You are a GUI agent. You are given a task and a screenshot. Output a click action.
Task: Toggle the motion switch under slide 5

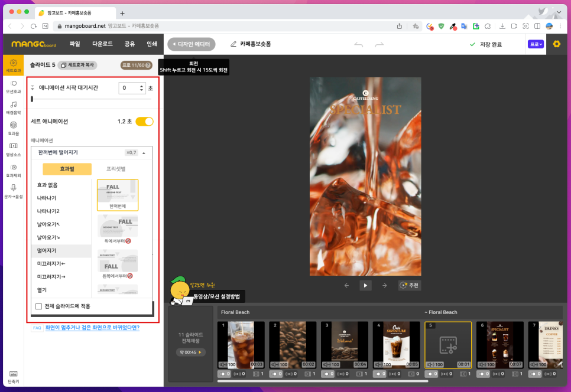click(x=431, y=374)
